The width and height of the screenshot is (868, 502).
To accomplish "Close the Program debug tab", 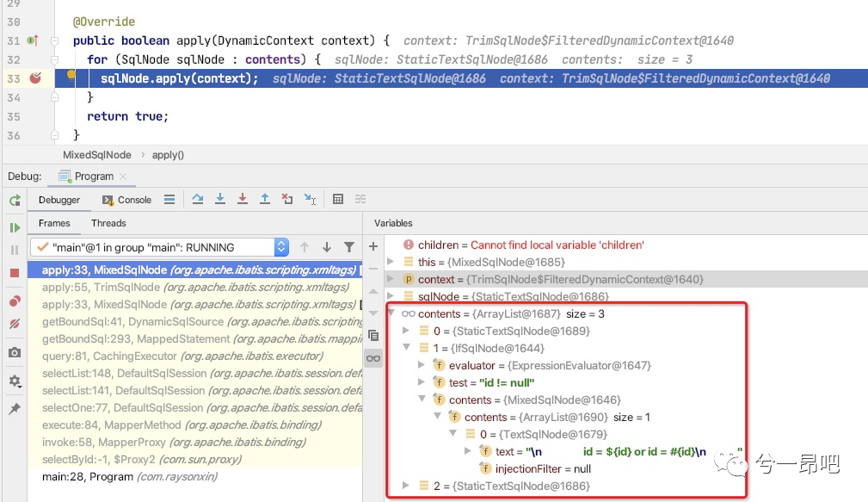I will [123, 177].
